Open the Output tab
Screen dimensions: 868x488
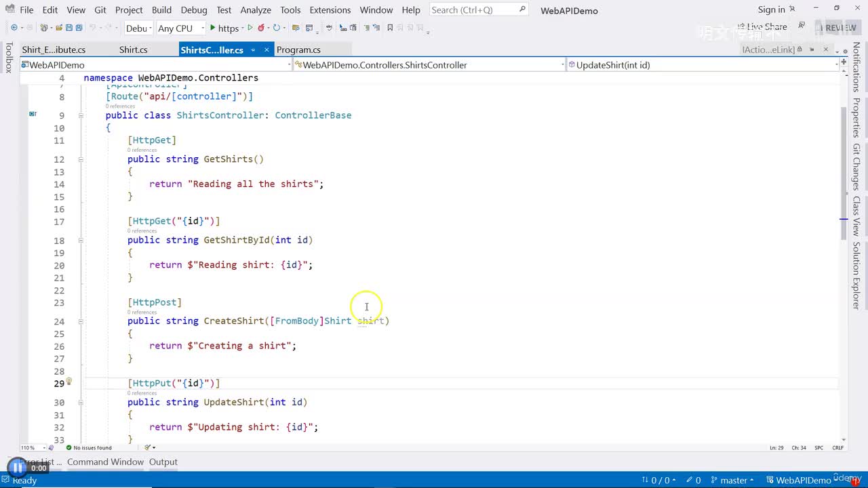pos(163,462)
